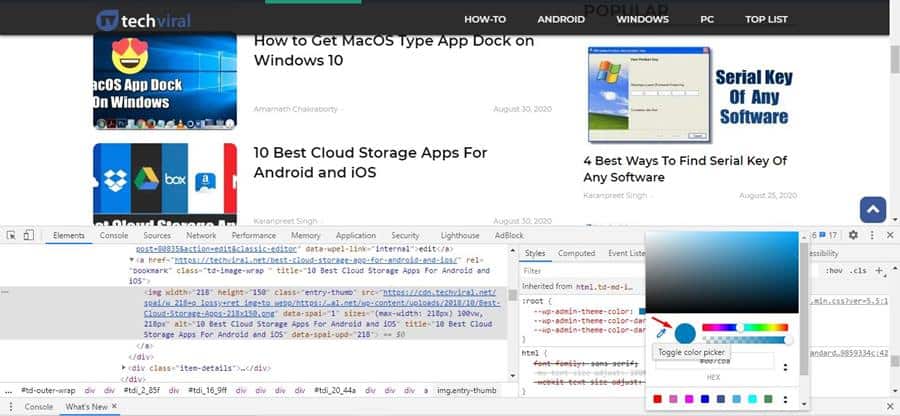Image resolution: width=900 pixels, height=416 pixels.
Task: Toggle the .cls class editor
Action: tap(859, 270)
